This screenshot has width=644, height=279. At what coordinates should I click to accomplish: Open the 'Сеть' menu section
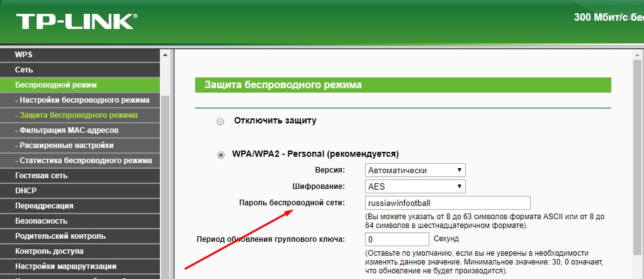(24, 69)
